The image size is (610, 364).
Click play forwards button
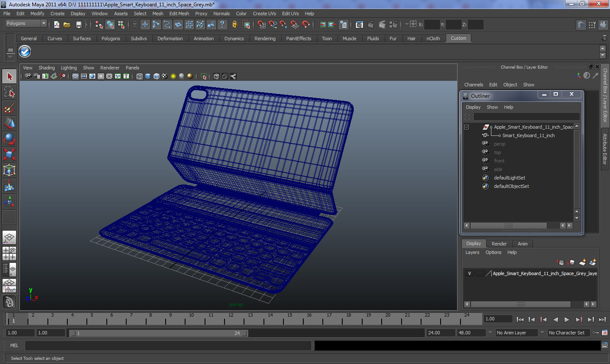pos(567,320)
